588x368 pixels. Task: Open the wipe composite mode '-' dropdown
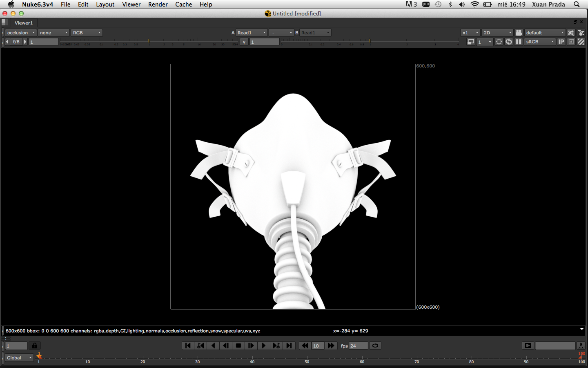(x=281, y=33)
